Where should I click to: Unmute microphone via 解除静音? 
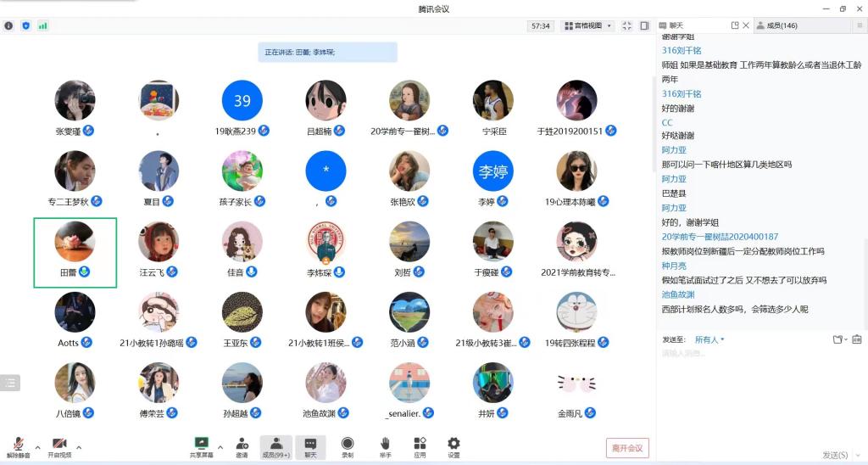(18, 445)
